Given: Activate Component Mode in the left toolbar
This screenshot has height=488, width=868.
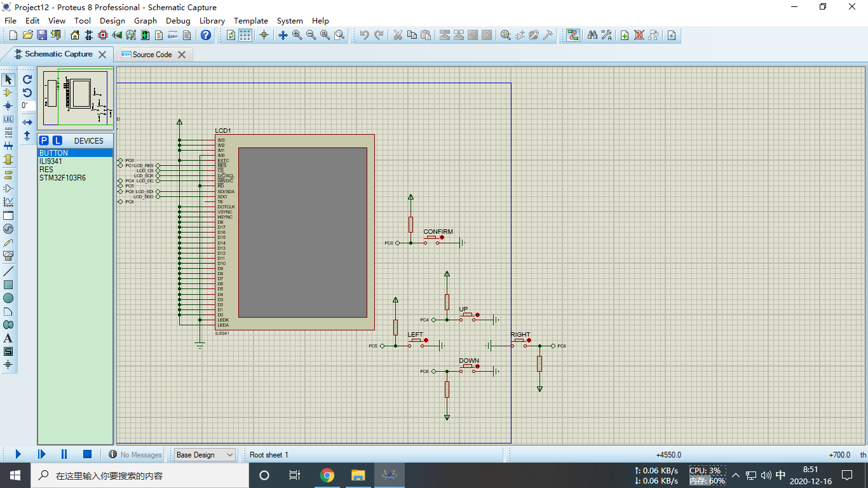Looking at the screenshot, I should (x=8, y=93).
